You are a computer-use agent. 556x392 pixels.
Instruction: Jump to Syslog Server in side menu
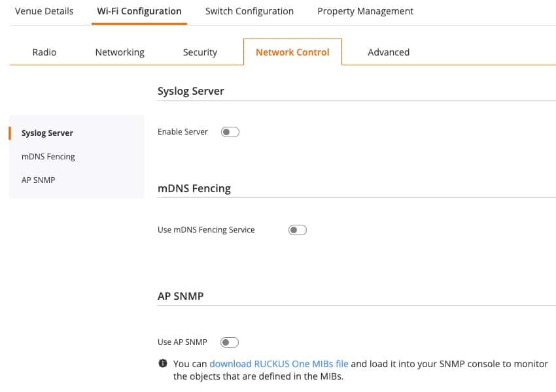coord(47,133)
